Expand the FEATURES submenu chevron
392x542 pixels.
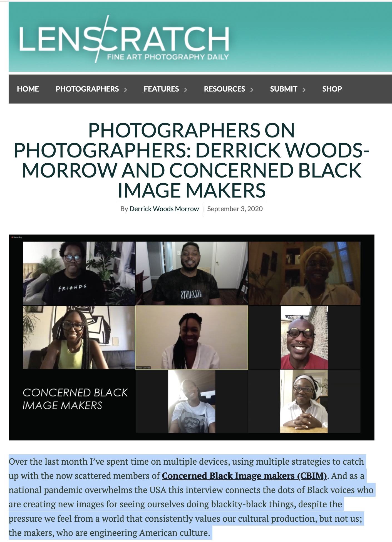pos(185,90)
